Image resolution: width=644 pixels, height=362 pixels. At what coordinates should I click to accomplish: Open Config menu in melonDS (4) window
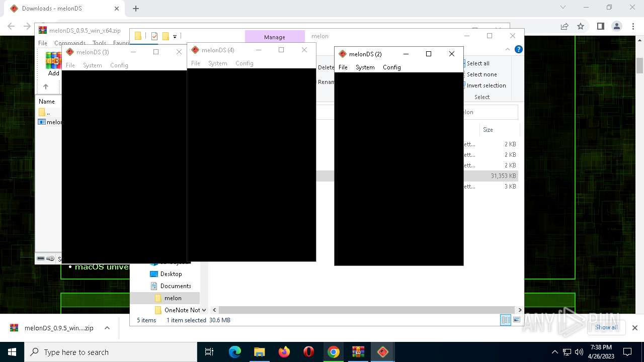click(x=245, y=63)
